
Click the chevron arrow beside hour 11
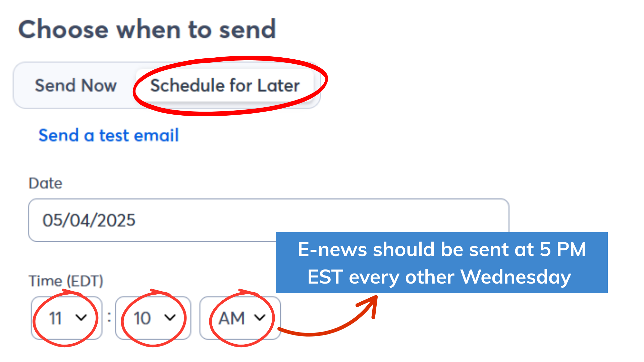pos(81,317)
